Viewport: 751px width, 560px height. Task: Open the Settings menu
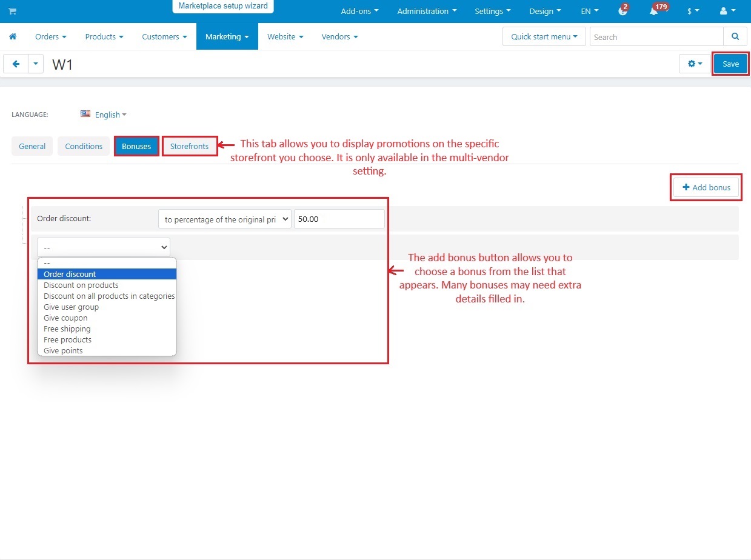tap(493, 11)
